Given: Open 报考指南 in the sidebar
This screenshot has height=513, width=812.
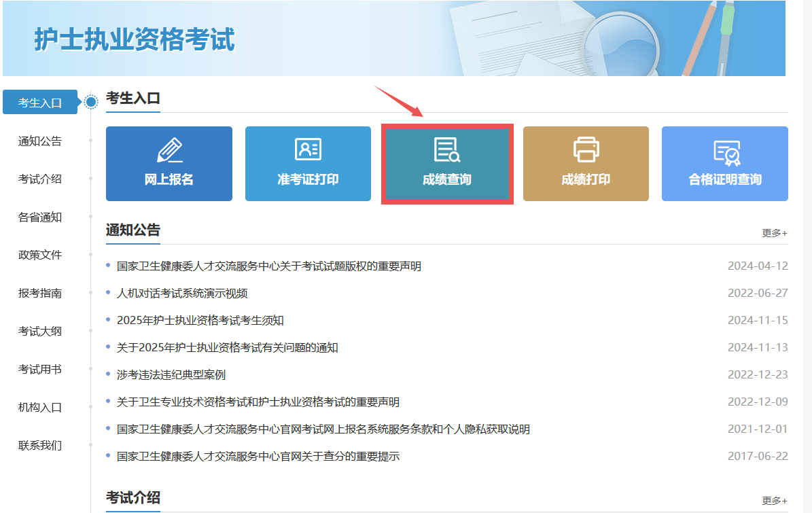Looking at the screenshot, I should (x=40, y=294).
